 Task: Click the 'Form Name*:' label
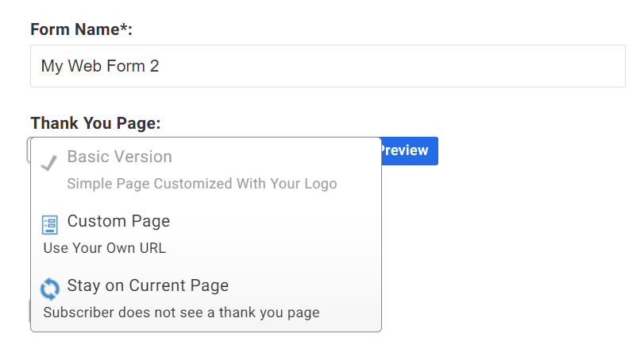[81, 29]
